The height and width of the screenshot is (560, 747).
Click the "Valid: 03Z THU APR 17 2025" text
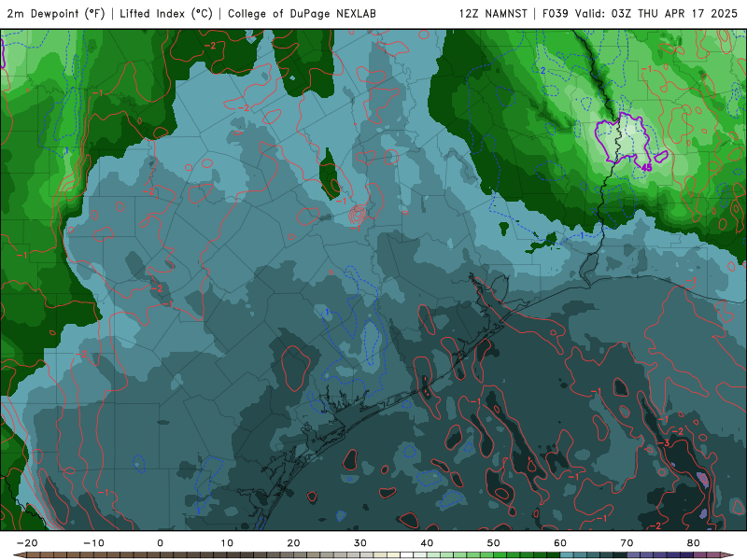[x=656, y=13]
